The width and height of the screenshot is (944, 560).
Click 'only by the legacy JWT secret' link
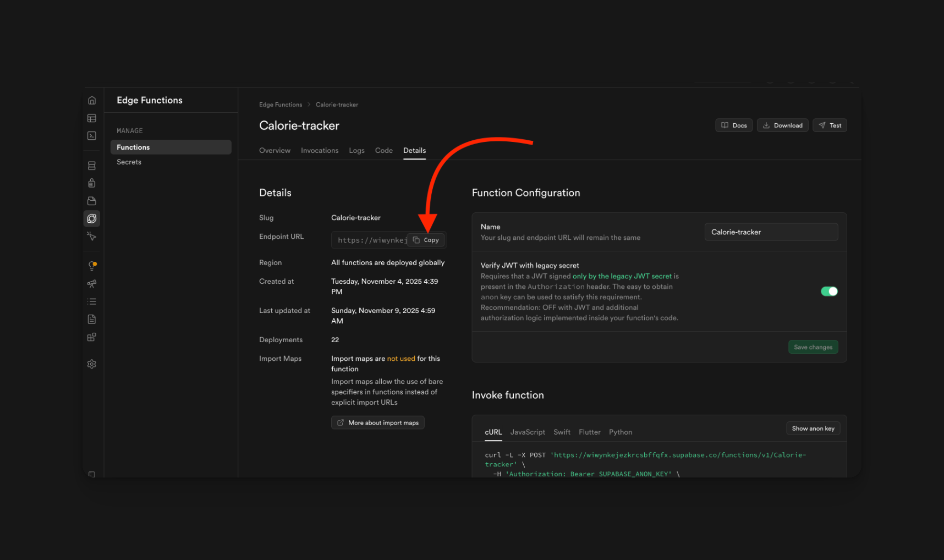coord(622,276)
